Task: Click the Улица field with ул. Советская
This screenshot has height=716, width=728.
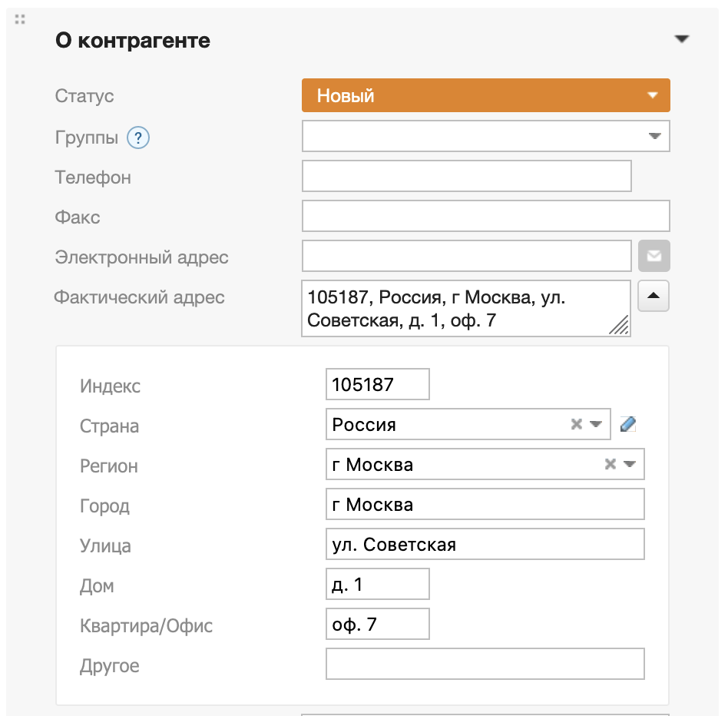Action: click(x=485, y=545)
